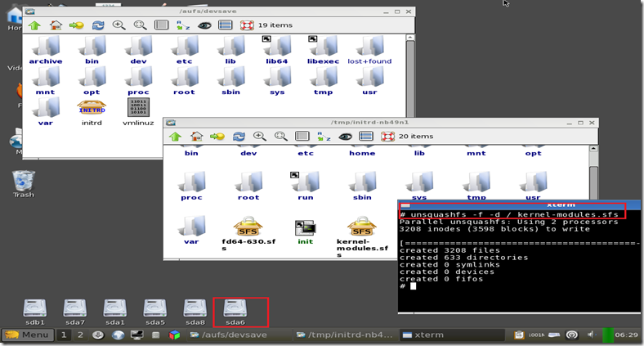
Task: Click the /aufs/devsave window menu icon
Action: point(30,11)
